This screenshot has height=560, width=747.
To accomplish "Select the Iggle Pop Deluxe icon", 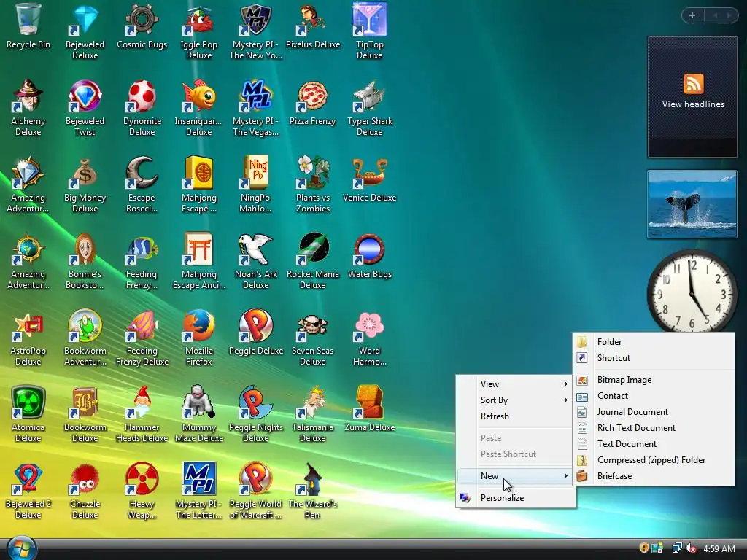I will coord(198,19).
